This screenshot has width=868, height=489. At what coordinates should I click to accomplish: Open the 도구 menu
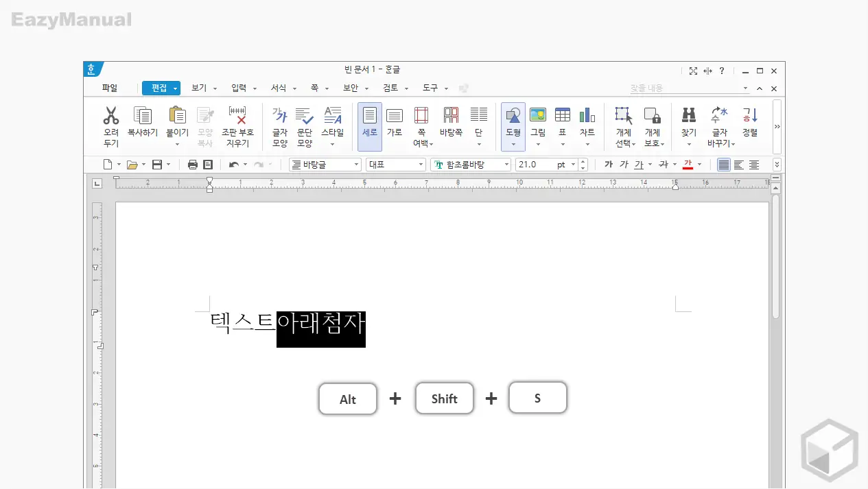(430, 88)
